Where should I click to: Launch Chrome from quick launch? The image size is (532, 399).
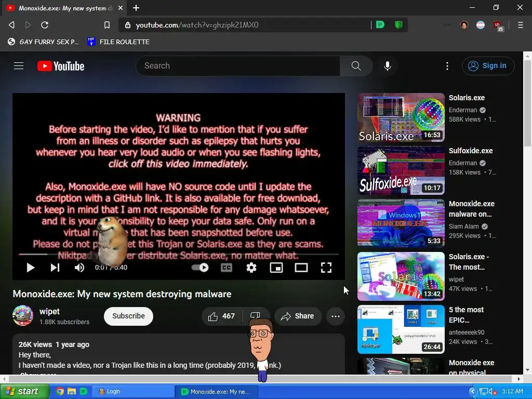pyautogui.click(x=60, y=392)
